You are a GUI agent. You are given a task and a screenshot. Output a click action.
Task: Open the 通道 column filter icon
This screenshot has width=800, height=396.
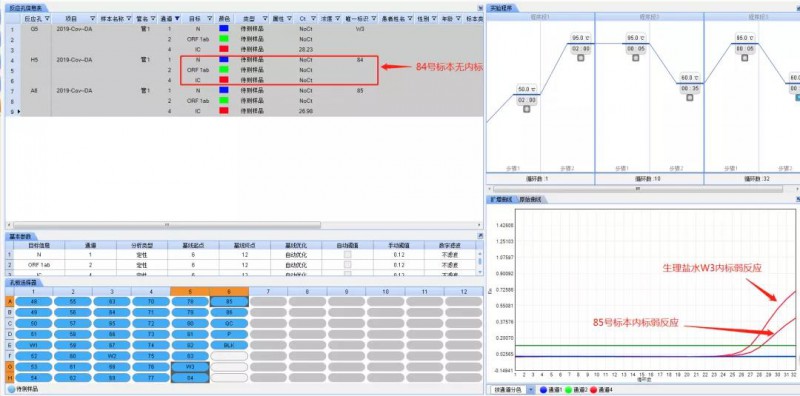coord(177,18)
